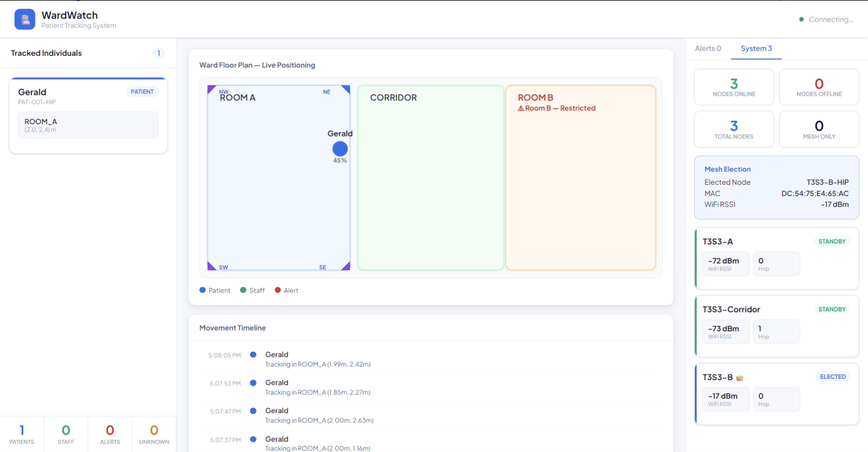Click the crown icon beside T3S3-B
This screenshot has width=868, height=452.
740,378
